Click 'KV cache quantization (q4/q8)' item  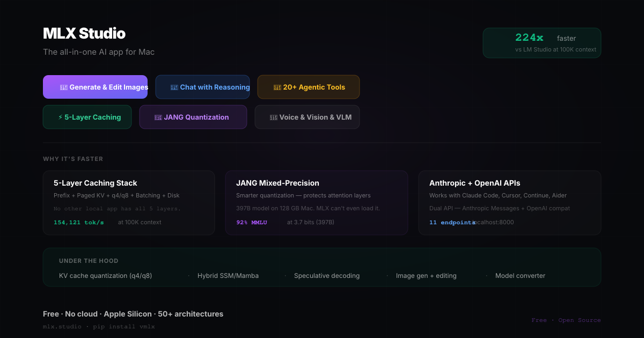[x=105, y=276]
